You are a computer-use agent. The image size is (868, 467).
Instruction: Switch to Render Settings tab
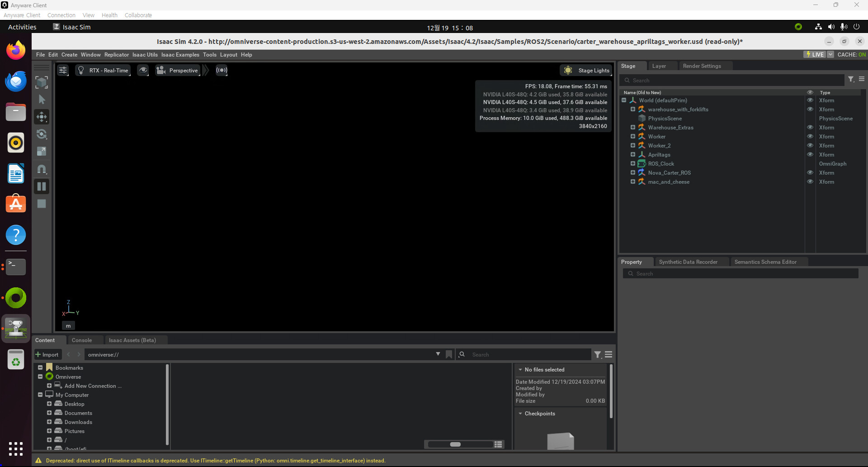coord(702,66)
